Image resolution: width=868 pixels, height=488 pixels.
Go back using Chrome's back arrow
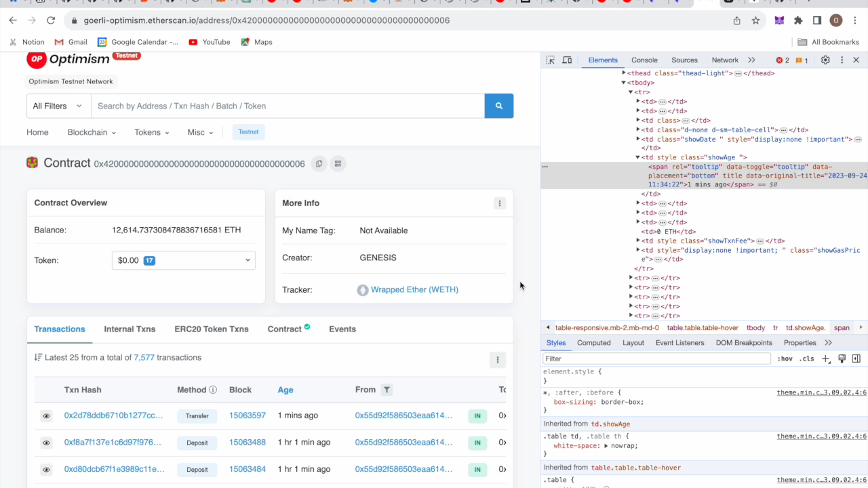13,20
